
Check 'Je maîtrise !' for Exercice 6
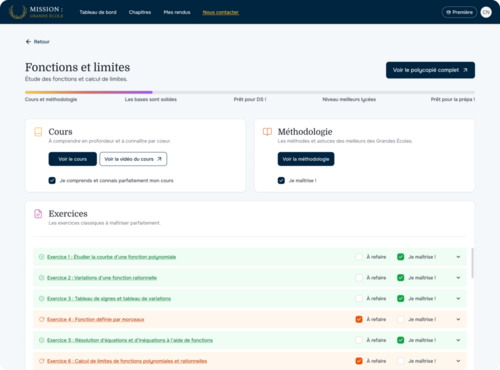coord(401,361)
